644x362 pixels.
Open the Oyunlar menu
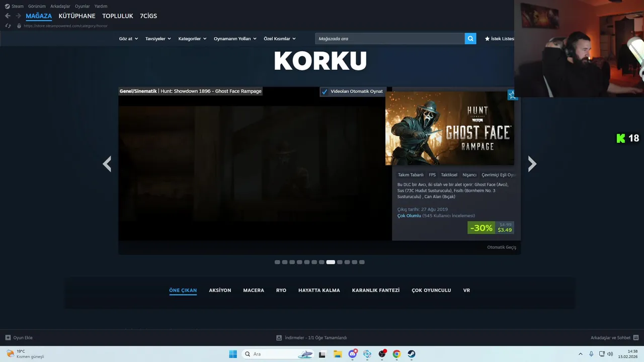coord(83,6)
